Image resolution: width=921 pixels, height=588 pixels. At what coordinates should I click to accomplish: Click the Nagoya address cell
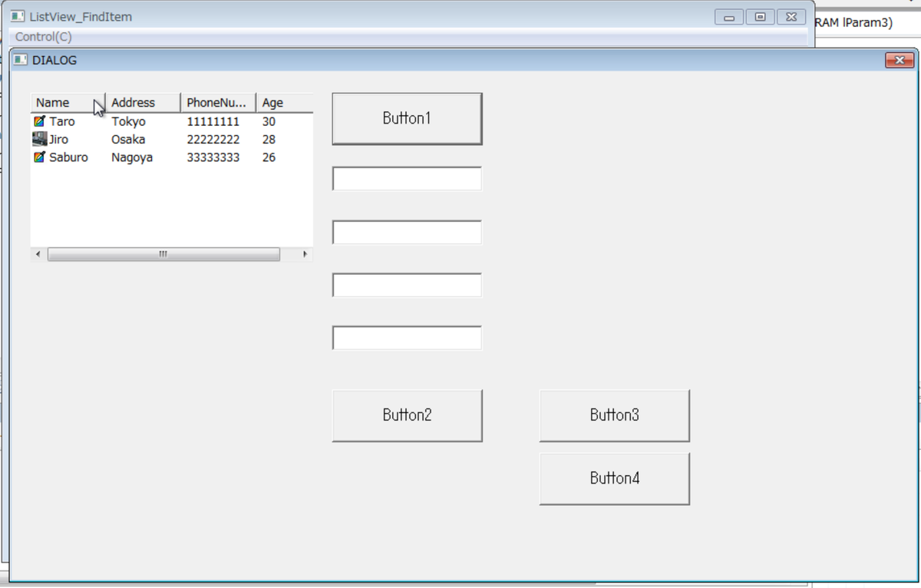coord(132,157)
